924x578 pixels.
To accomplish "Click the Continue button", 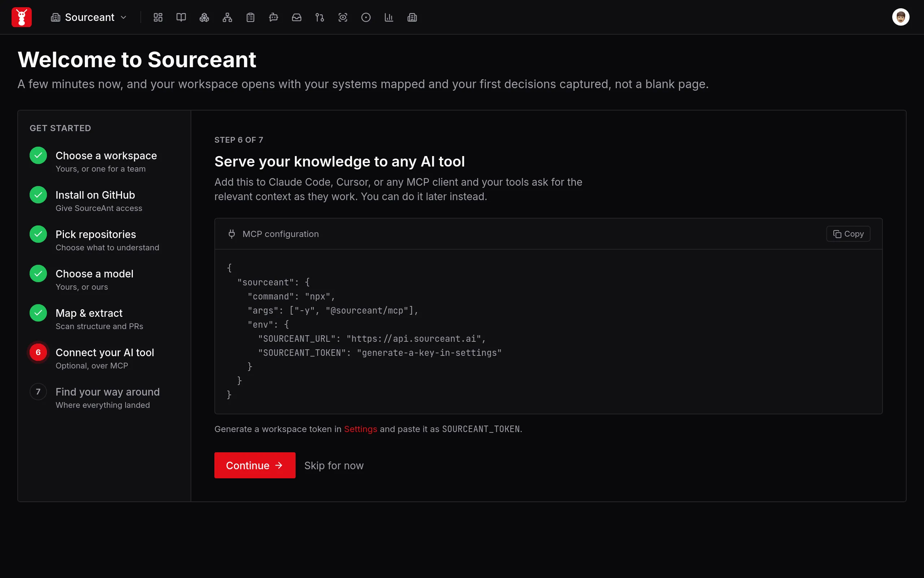I will click(255, 465).
